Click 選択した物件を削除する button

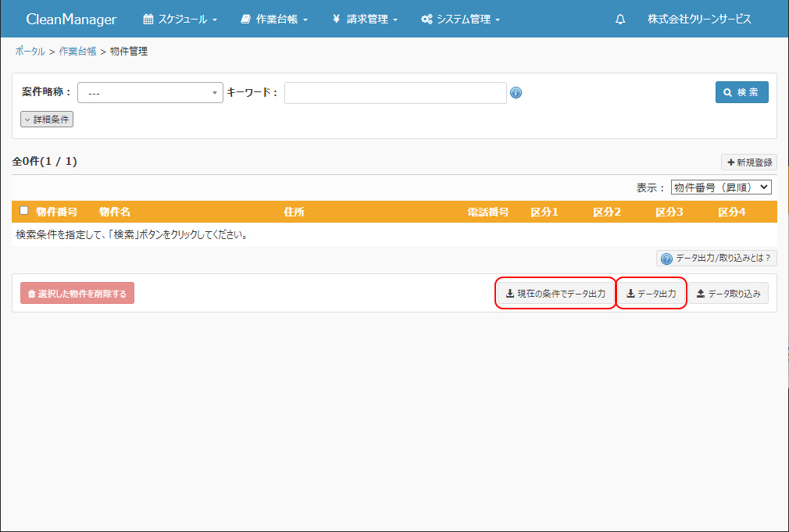click(x=77, y=294)
